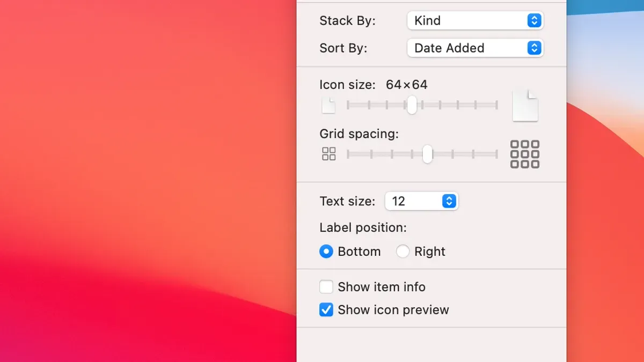
Task: Click the Grid spacing label
Action: (359, 134)
